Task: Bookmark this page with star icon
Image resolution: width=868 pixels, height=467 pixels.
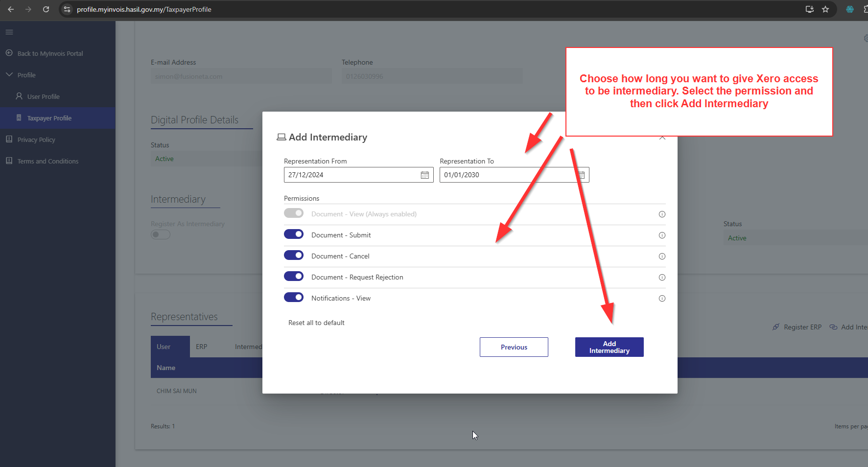Action: 825,9
